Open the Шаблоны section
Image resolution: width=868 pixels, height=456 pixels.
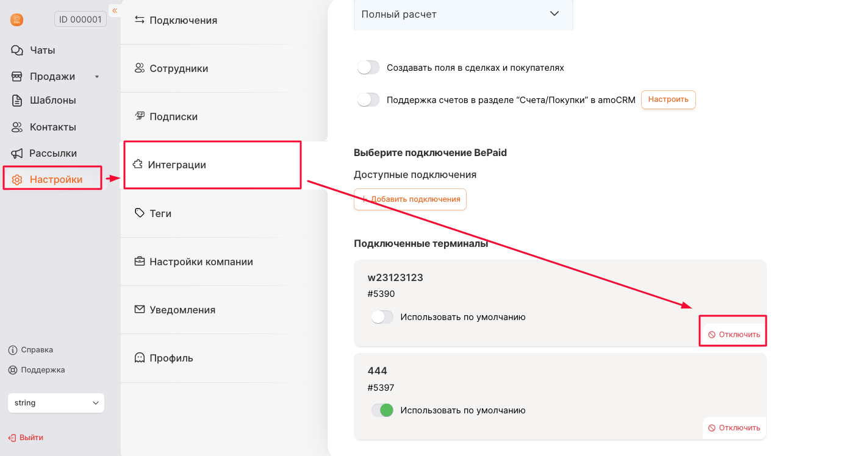tap(52, 100)
